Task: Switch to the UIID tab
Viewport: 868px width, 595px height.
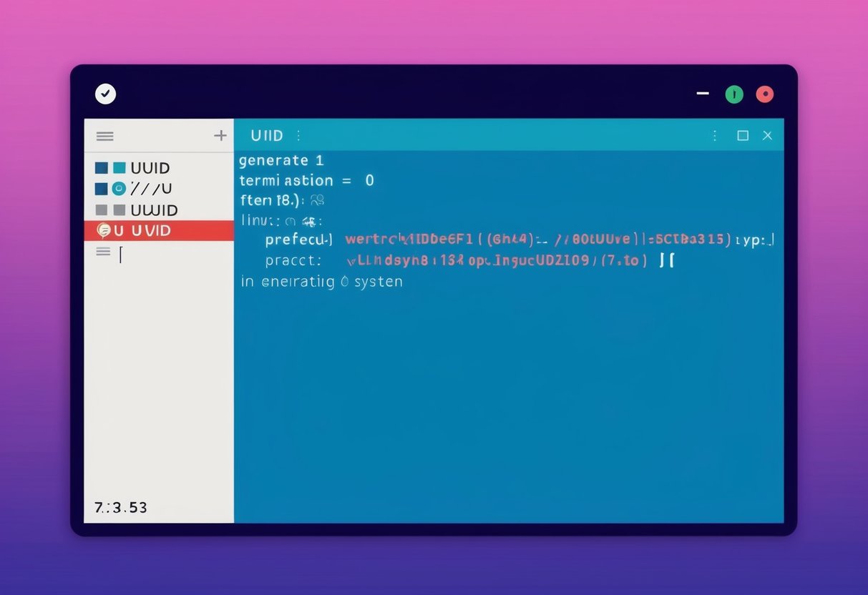Action: [x=268, y=135]
